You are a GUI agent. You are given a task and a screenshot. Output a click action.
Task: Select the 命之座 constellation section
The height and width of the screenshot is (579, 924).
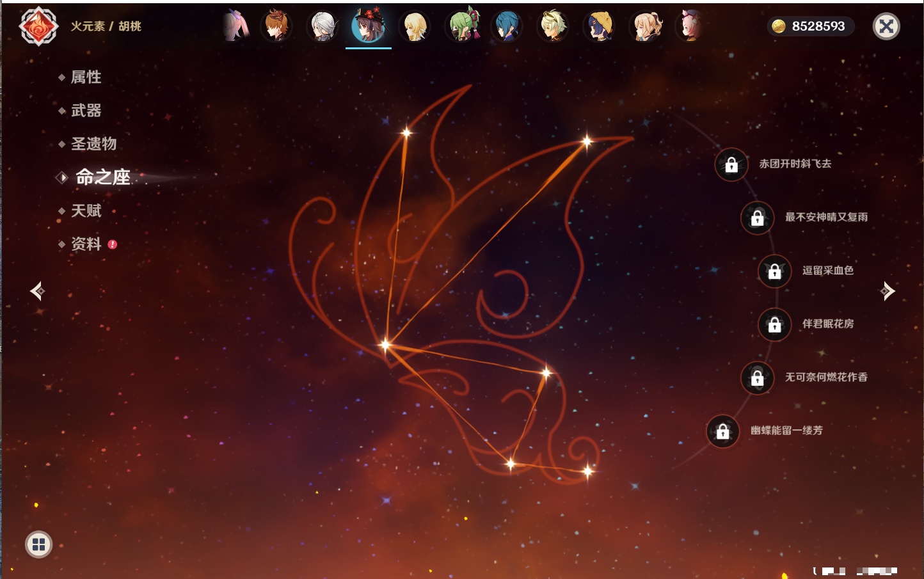(x=102, y=177)
